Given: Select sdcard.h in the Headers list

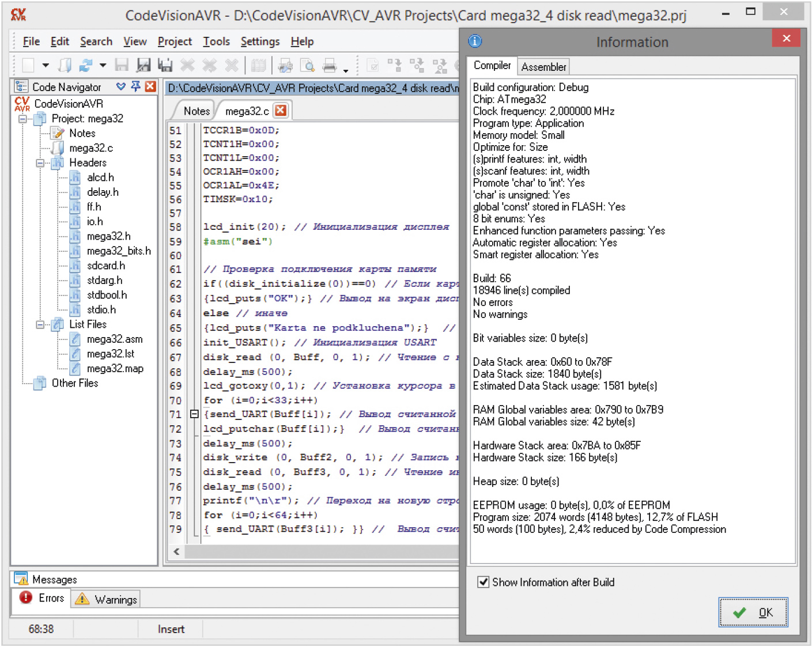Looking at the screenshot, I should coord(105,266).
